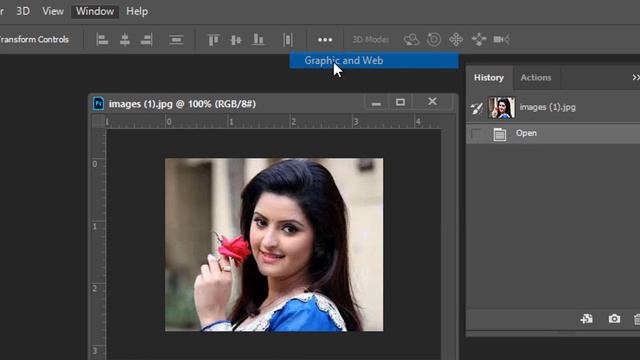This screenshot has height=360, width=640.
Task: Click Distribute vertically icon in options bar
Action: [176, 40]
